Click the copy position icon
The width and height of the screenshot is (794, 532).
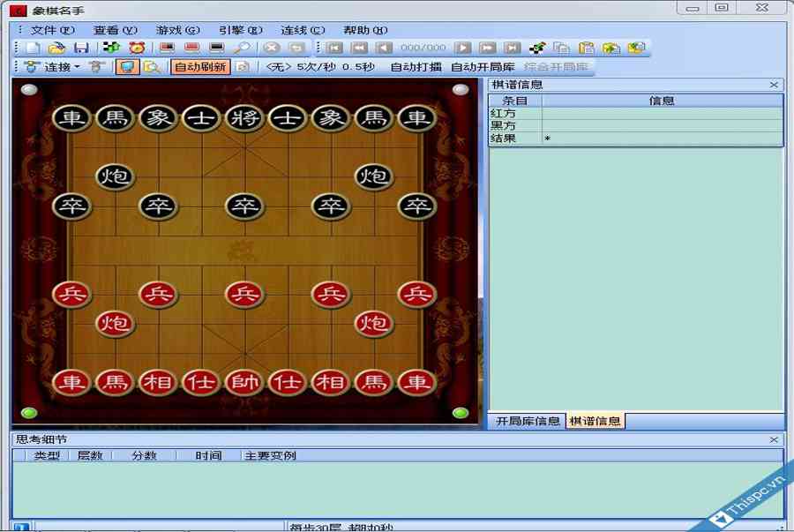[561, 49]
